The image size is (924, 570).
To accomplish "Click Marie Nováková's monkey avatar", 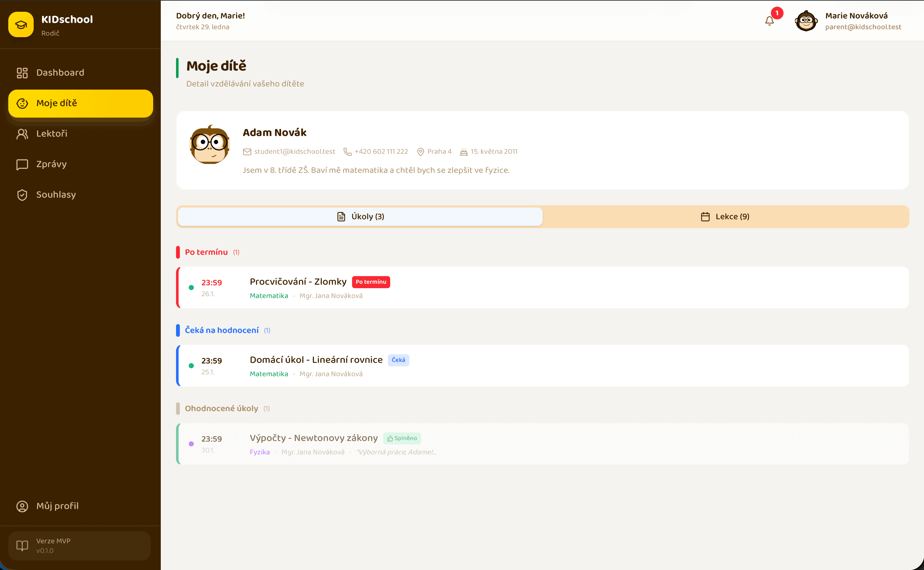I will [806, 21].
